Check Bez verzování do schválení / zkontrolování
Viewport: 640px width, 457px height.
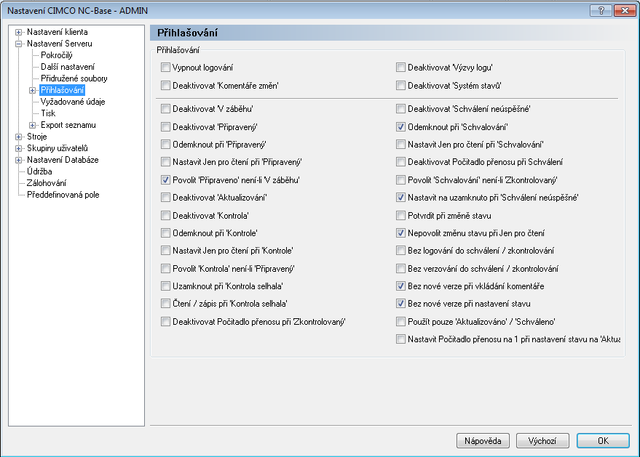click(401, 268)
